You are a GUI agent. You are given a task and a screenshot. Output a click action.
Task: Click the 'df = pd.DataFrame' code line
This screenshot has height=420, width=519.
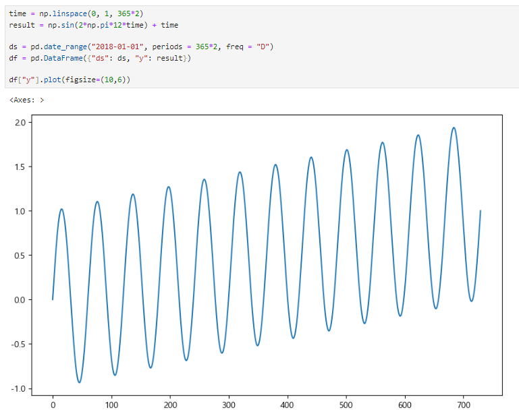click(100, 58)
